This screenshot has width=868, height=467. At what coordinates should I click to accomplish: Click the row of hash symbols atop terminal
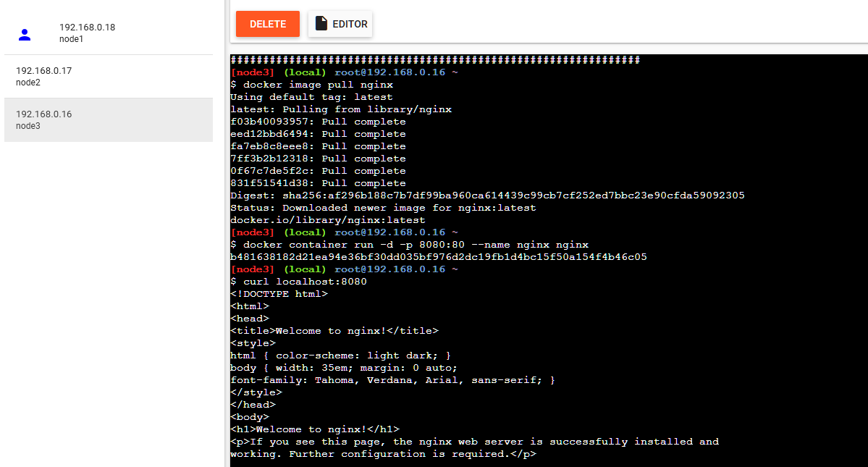[434, 60]
